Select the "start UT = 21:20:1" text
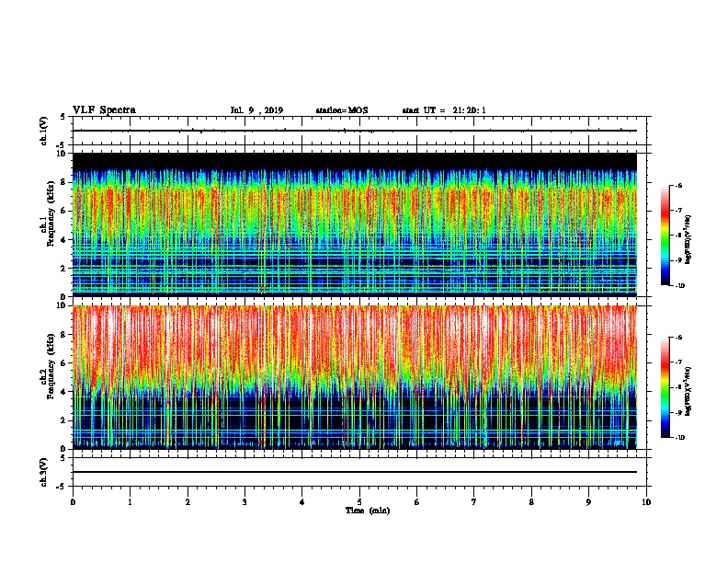The height and width of the screenshot is (563, 728). pos(444,110)
